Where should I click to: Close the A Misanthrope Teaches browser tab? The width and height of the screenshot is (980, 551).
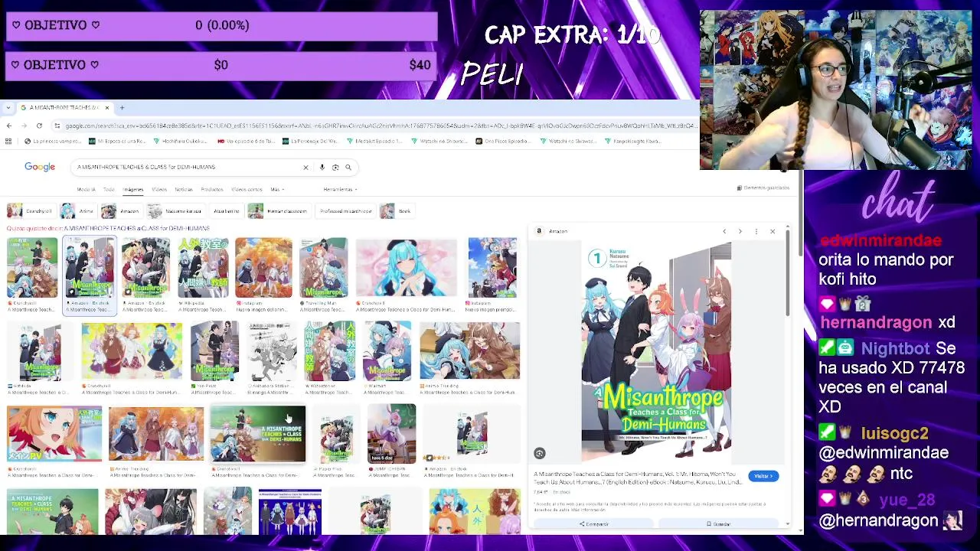tap(106, 108)
